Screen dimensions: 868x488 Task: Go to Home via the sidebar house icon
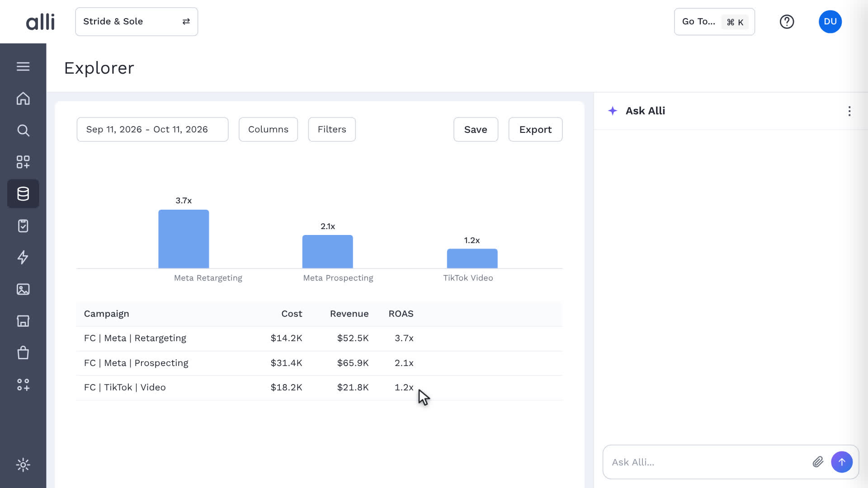click(23, 99)
